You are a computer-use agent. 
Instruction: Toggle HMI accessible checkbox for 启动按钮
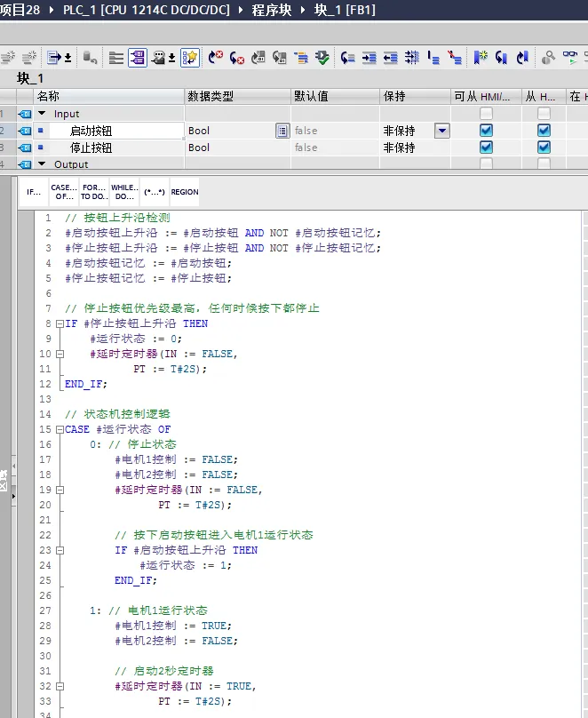pos(486,131)
